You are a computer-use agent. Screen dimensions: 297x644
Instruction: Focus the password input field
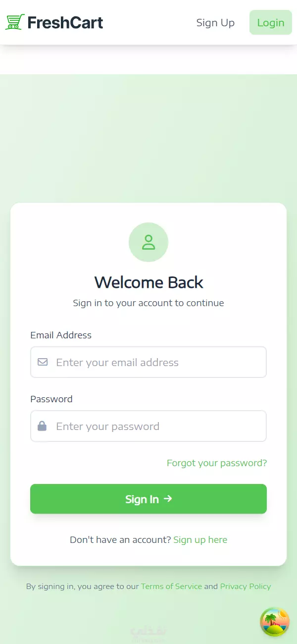(x=148, y=426)
